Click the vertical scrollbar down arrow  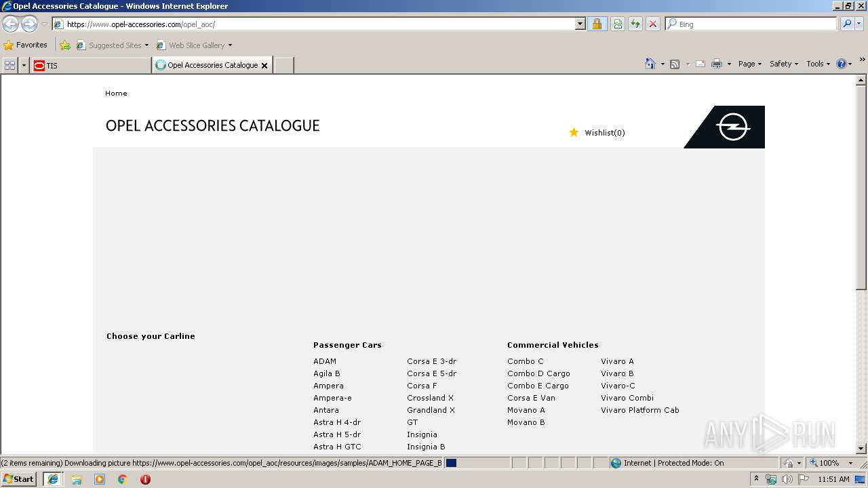(861, 448)
